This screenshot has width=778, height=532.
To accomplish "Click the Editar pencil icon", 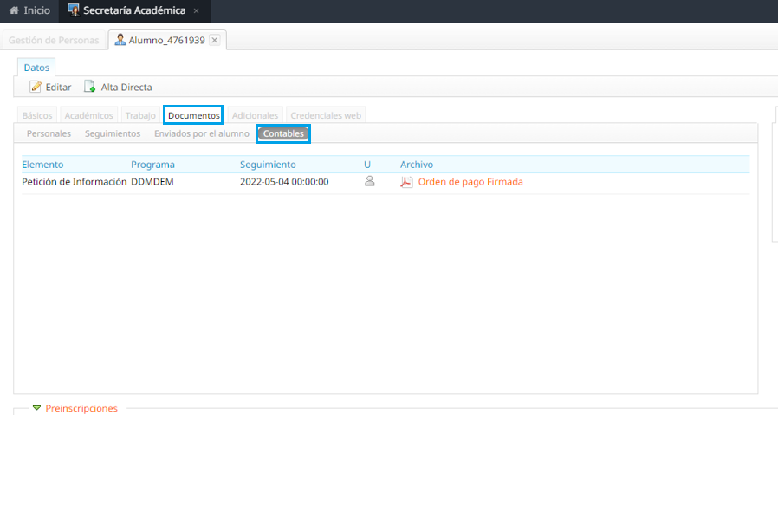I will pyautogui.click(x=36, y=87).
